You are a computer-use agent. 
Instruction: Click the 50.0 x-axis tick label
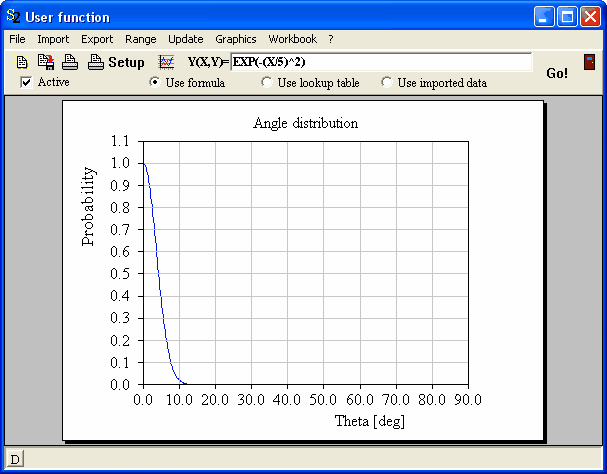pos(323,400)
